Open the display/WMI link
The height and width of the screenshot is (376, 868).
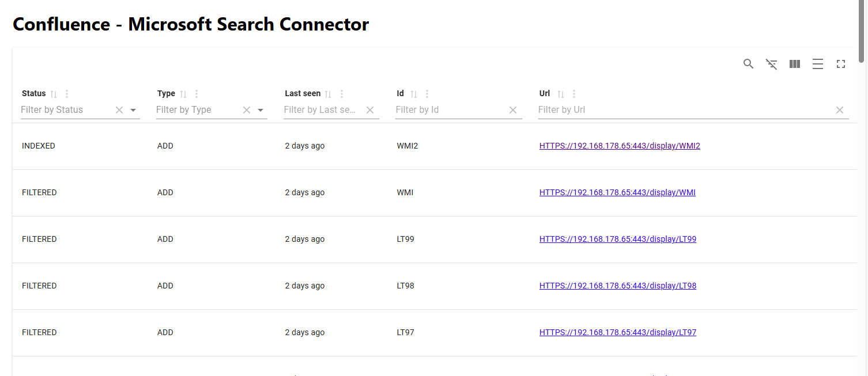tap(617, 193)
